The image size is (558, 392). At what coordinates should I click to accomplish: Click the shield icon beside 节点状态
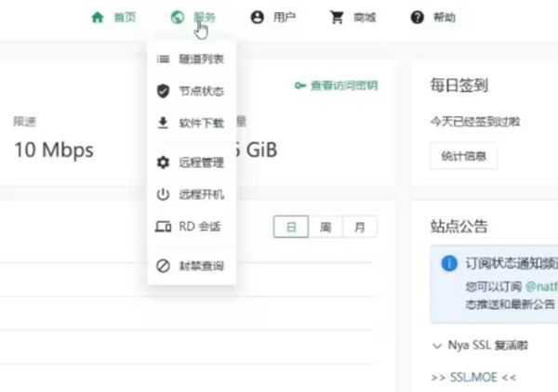pos(163,91)
